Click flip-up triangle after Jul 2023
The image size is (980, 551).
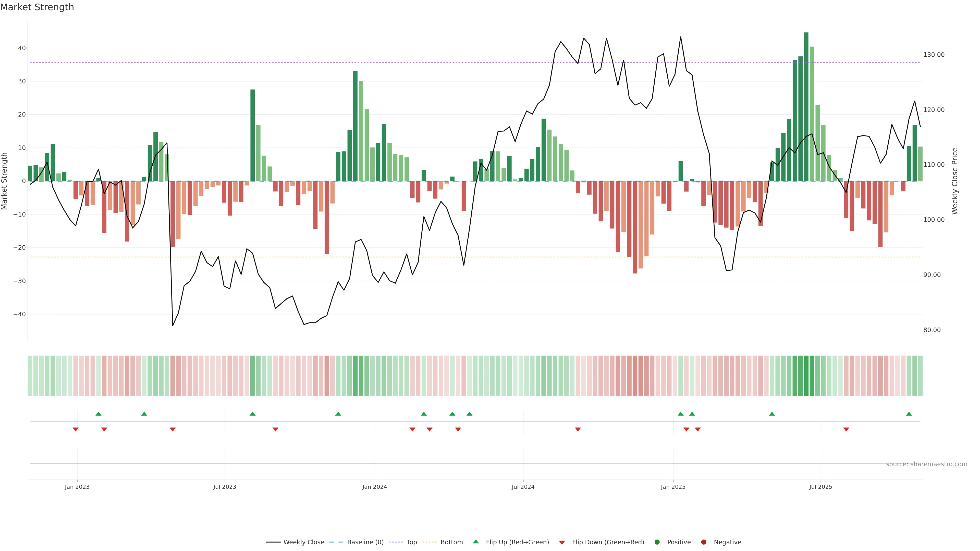(x=253, y=414)
